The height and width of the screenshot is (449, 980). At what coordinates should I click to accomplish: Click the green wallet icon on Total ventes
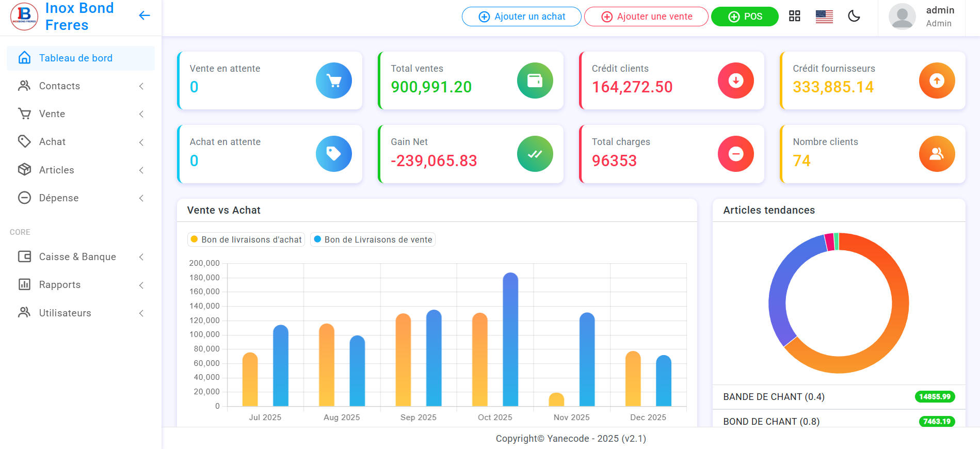coord(535,81)
